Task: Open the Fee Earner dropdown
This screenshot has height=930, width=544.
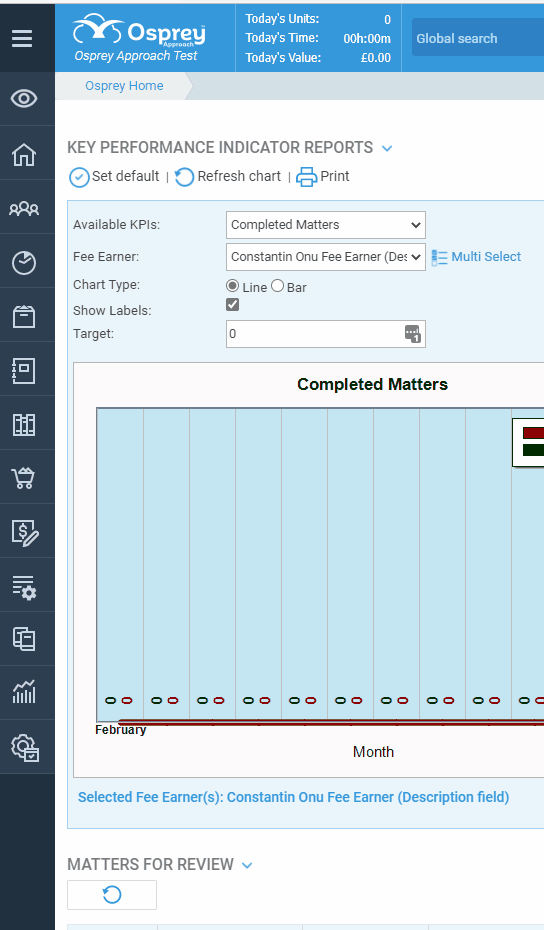Action: tap(326, 257)
